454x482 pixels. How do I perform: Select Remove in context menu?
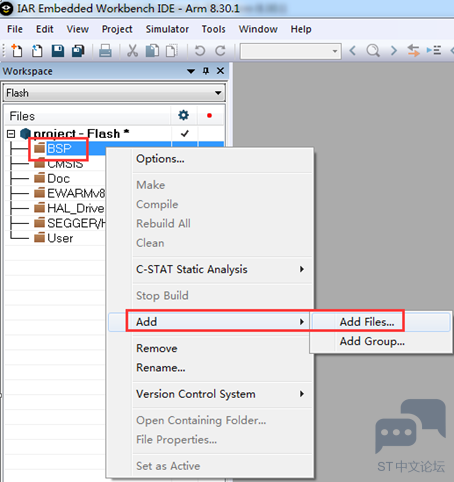click(210, 348)
